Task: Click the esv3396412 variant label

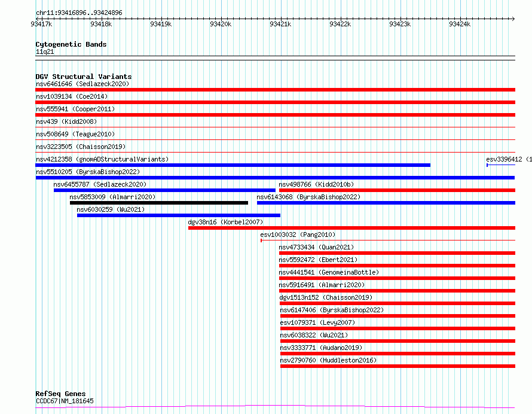Action: click(509, 159)
